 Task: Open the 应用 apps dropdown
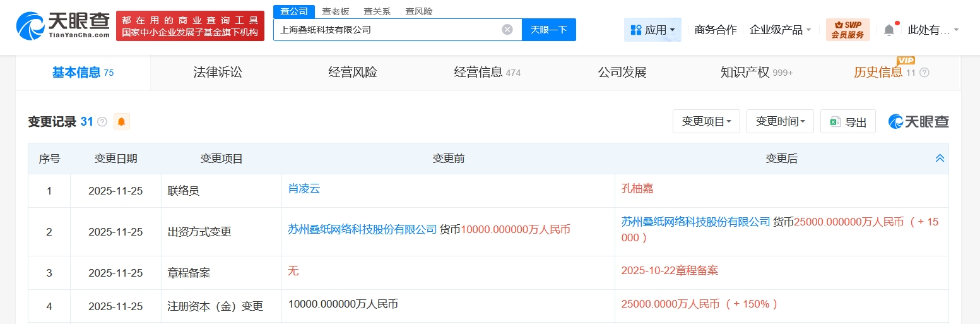pyautogui.click(x=652, y=30)
